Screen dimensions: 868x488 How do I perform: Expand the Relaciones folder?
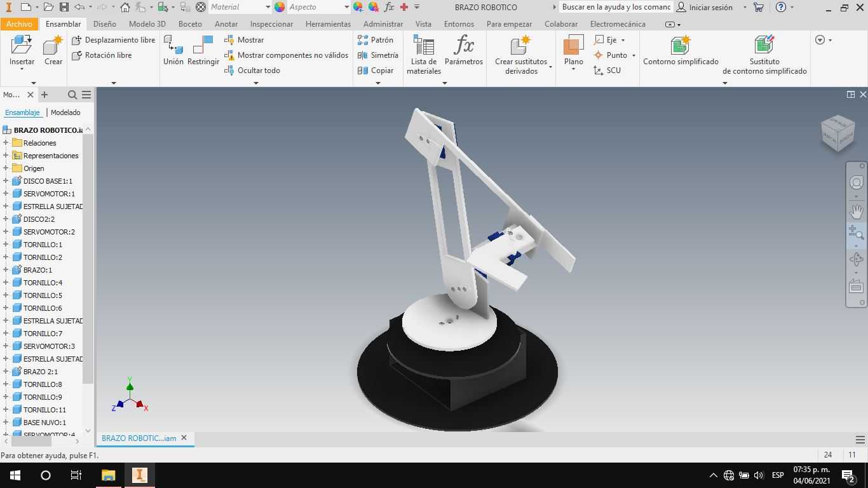pyautogui.click(x=6, y=143)
